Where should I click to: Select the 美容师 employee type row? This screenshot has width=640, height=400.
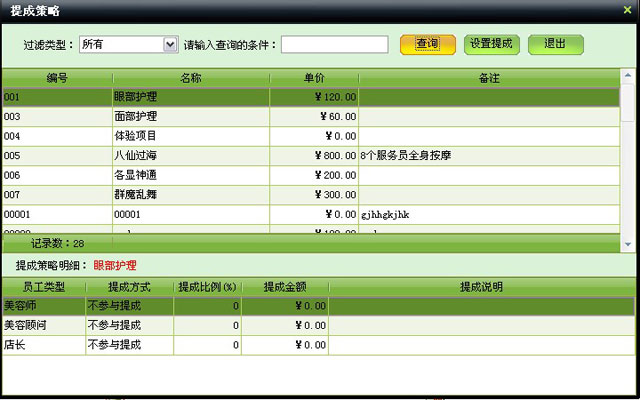(43, 306)
